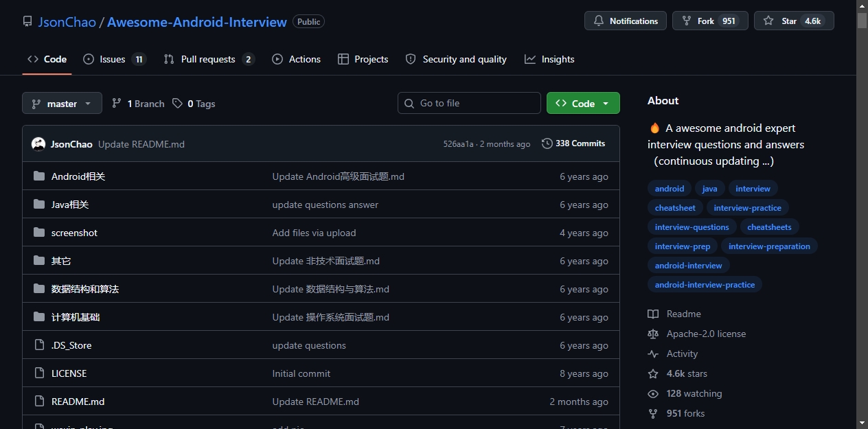Open the Pull requests tab
This screenshot has height=429, width=868.
209,59
